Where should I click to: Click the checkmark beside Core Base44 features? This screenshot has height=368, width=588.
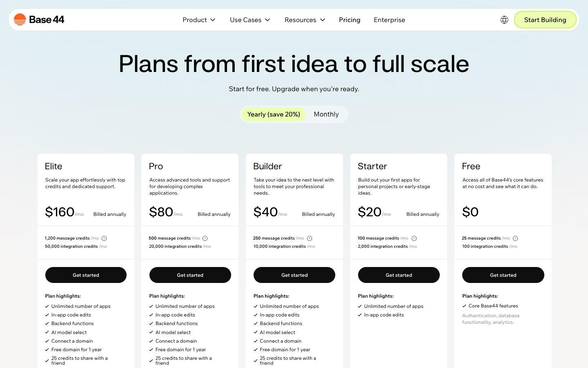pos(464,306)
